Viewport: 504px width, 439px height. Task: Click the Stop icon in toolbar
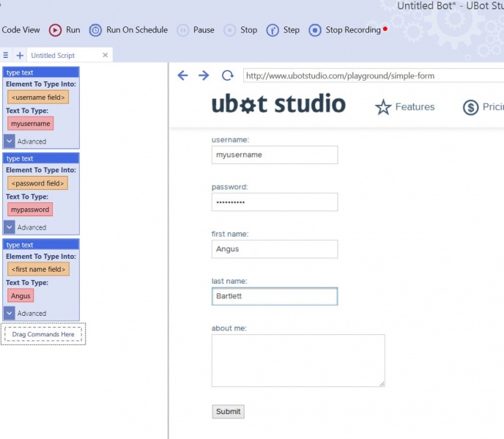pyautogui.click(x=229, y=30)
